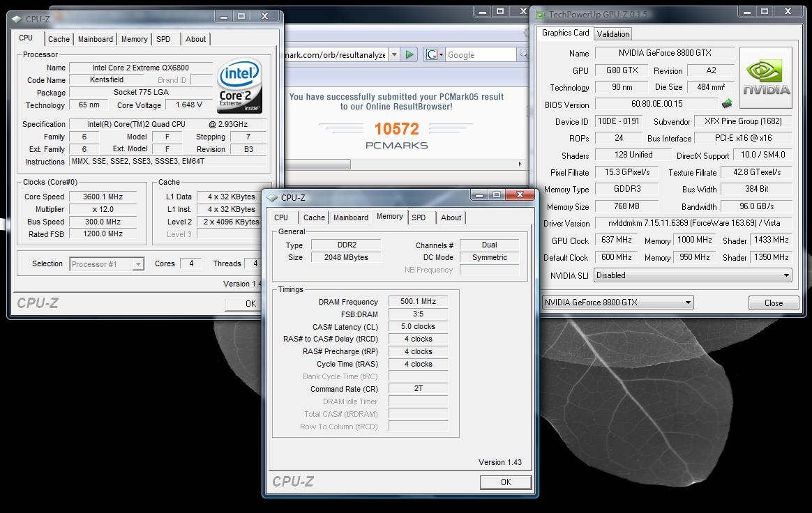This screenshot has width=812, height=513.
Task: Click the horizontal scrollbar right arrow in browser
Action: pos(520,164)
